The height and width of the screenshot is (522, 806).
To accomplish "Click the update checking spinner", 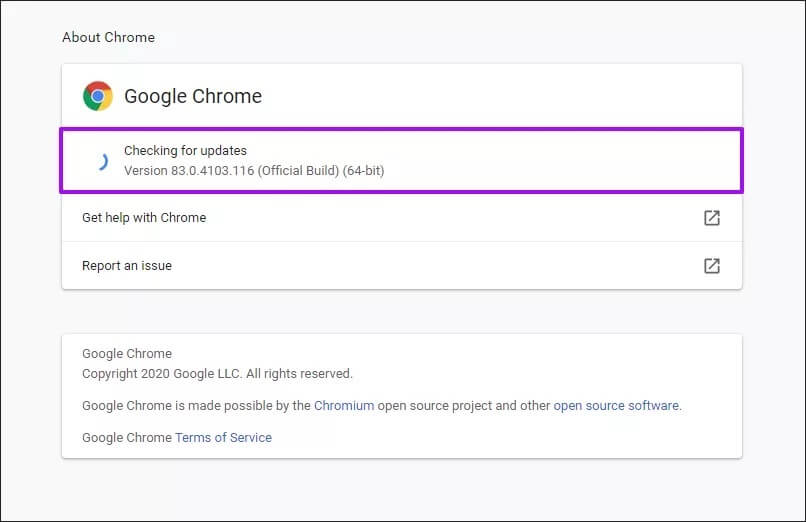I will [x=102, y=161].
